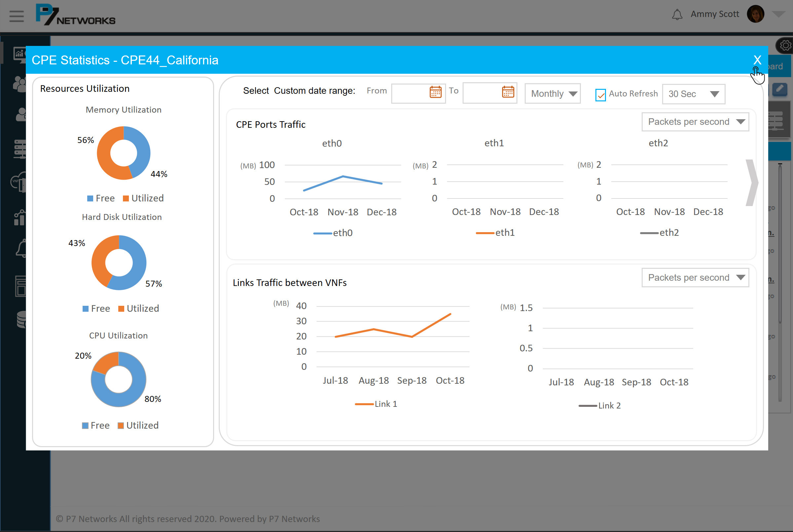Click the notification bell icon
The image size is (793, 532).
coord(677,15)
